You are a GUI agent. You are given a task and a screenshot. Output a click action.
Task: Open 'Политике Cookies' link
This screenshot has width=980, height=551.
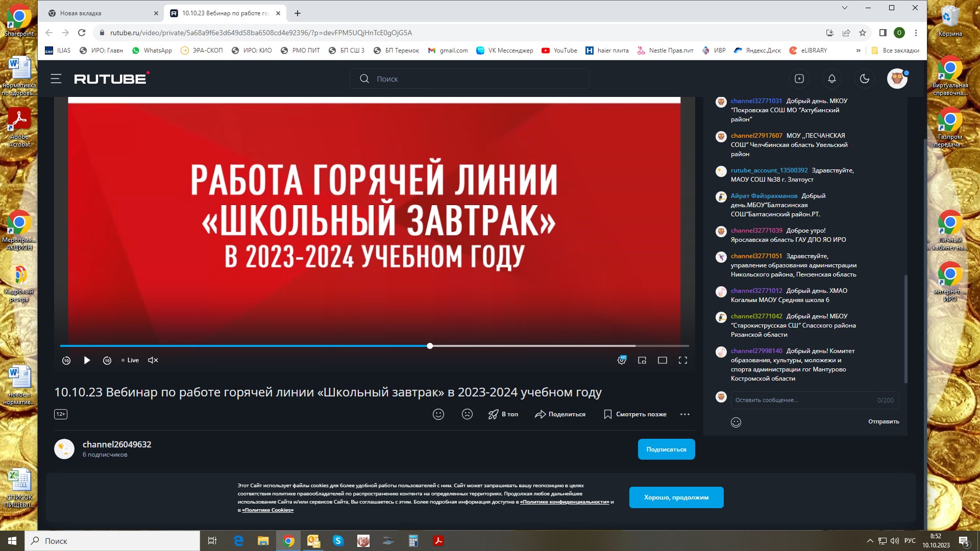point(267,510)
